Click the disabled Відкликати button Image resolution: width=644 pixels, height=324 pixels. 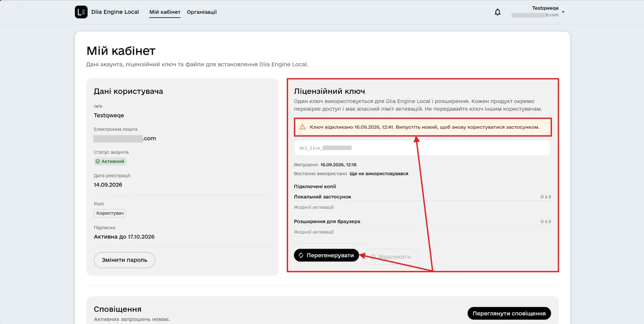(391, 256)
